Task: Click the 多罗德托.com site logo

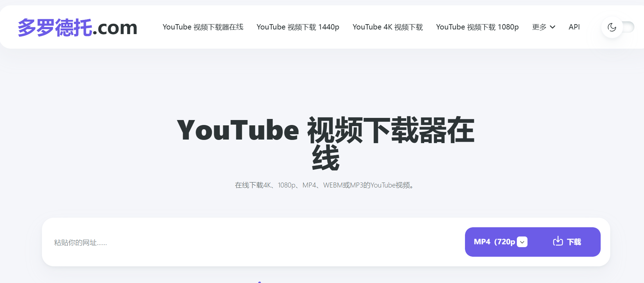Action: pyautogui.click(x=77, y=27)
